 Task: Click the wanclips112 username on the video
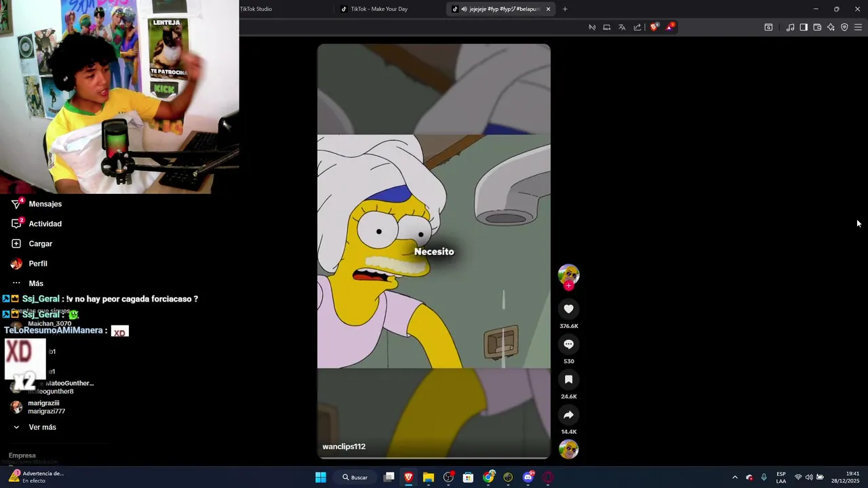point(344,447)
